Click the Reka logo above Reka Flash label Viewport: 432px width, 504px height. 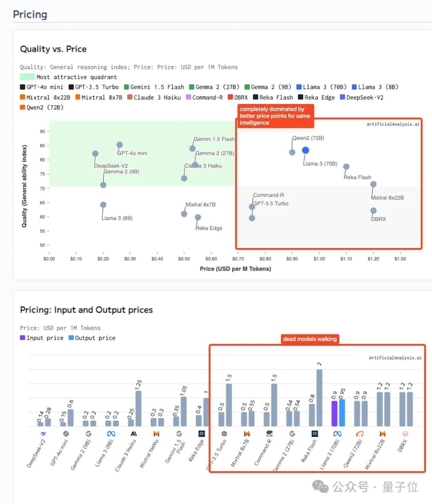[x=315, y=434]
